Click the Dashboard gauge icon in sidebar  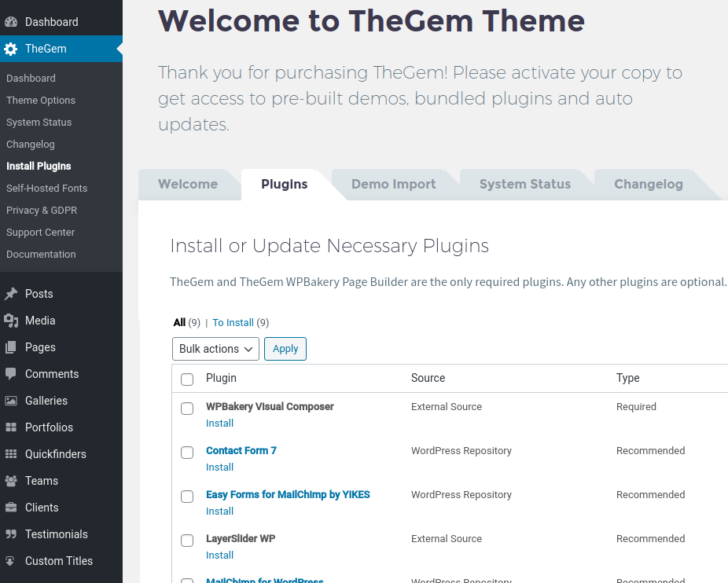click(11, 22)
